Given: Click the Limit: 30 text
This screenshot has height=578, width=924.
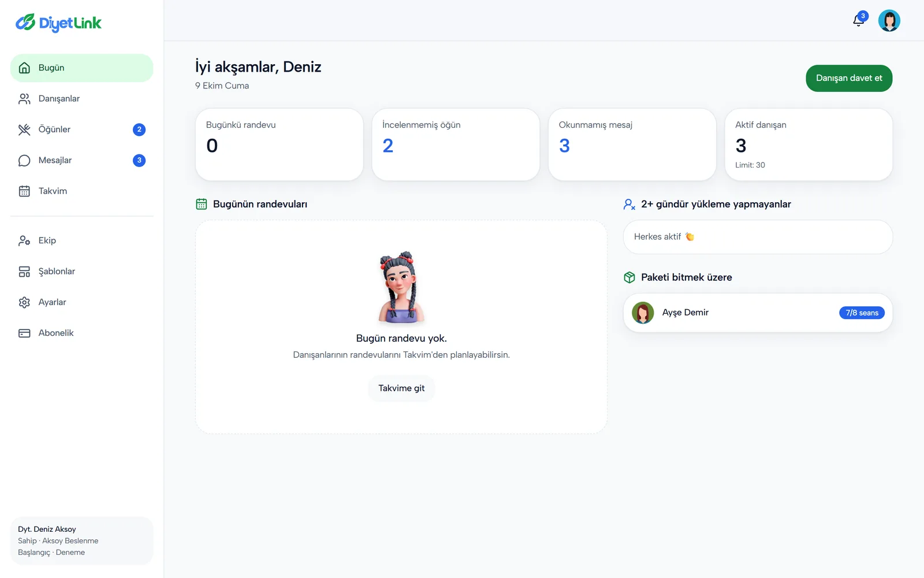Looking at the screenshot, I should coord(750,165).
